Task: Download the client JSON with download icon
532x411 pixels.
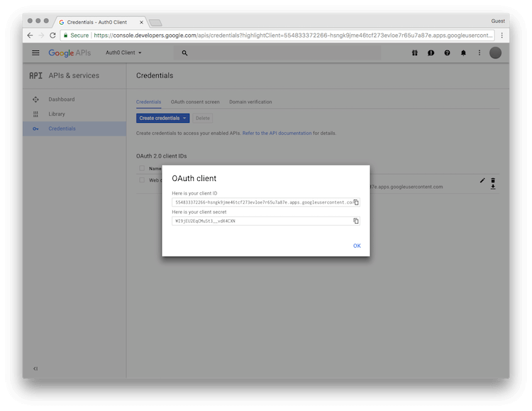Action: pos(493,187)
